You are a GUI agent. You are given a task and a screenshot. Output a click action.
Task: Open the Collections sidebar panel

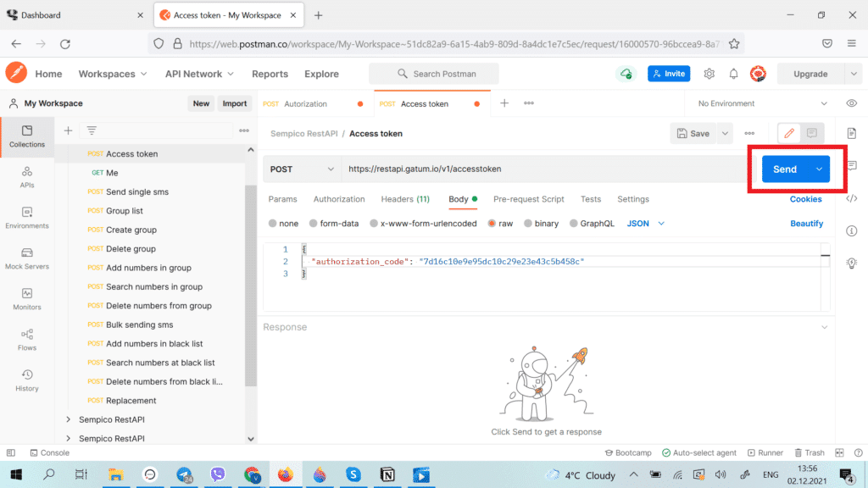coord(26,136)
